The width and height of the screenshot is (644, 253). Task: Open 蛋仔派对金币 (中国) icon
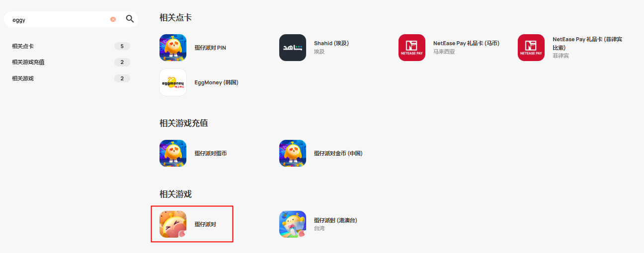pyautogui.click(x=293, y=153)
